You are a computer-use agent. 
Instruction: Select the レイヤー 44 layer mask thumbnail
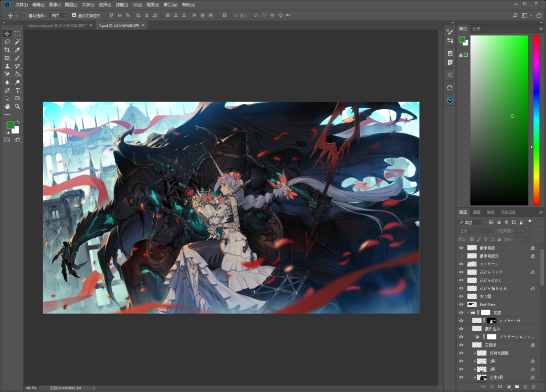pos(492,321)
